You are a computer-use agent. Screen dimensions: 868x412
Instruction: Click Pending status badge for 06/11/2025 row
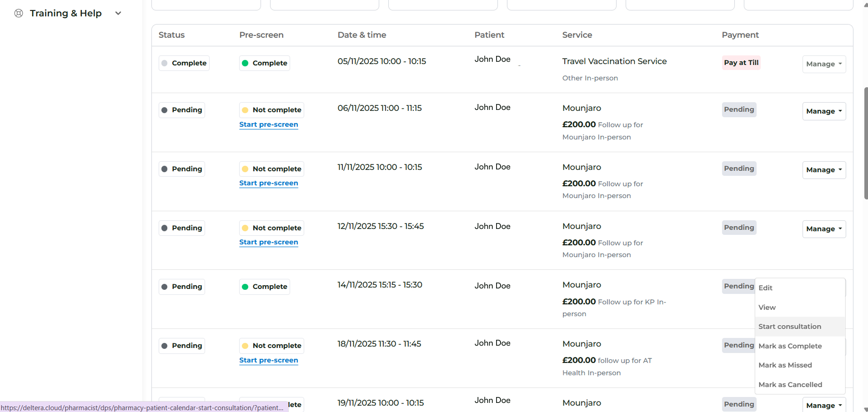click(x=181, y=110)
